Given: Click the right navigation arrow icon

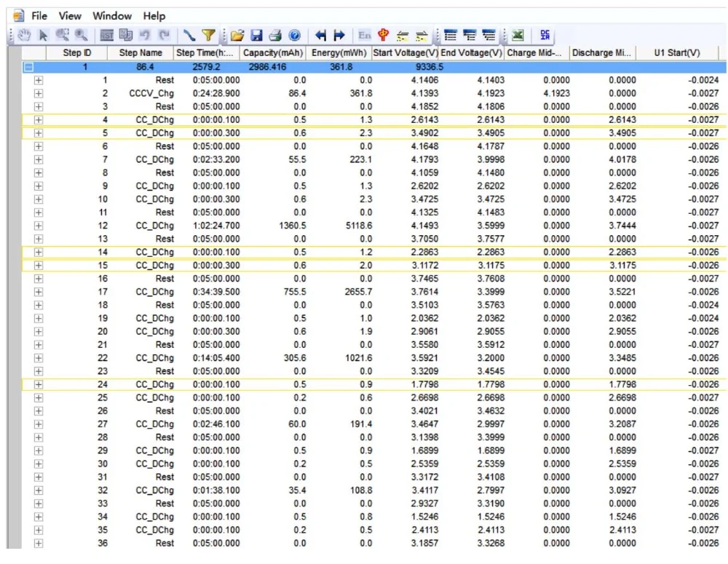Looking at the screenshot, I should click(x=339, y=35).
